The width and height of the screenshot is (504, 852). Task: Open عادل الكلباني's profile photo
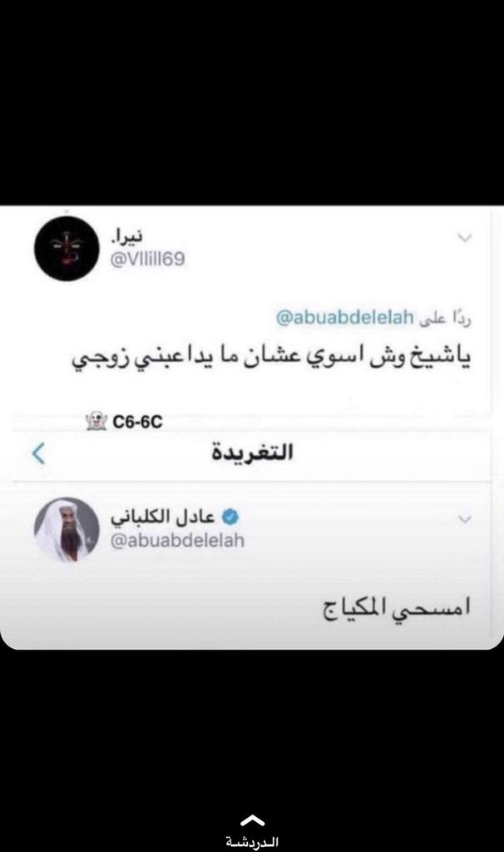(67, 530)
